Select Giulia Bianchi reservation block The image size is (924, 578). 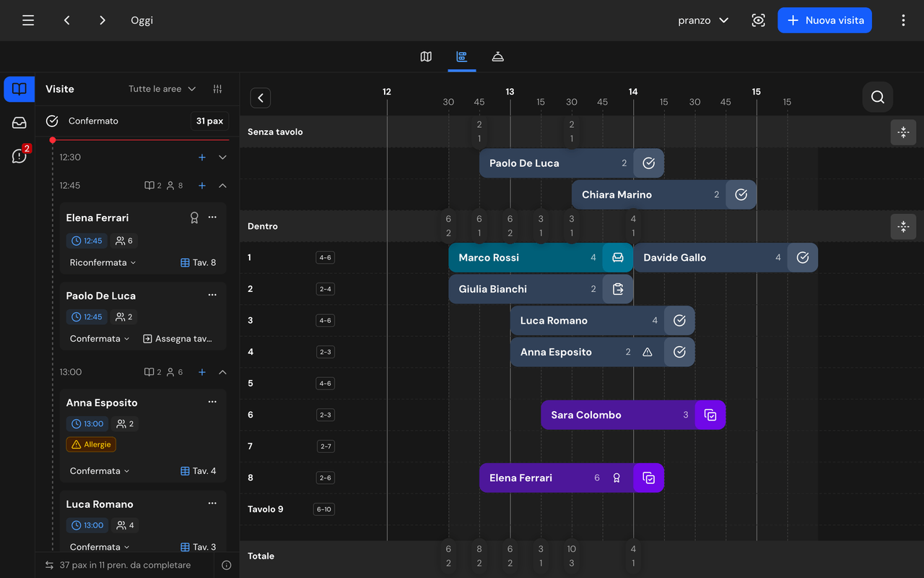tap(541, 289)
